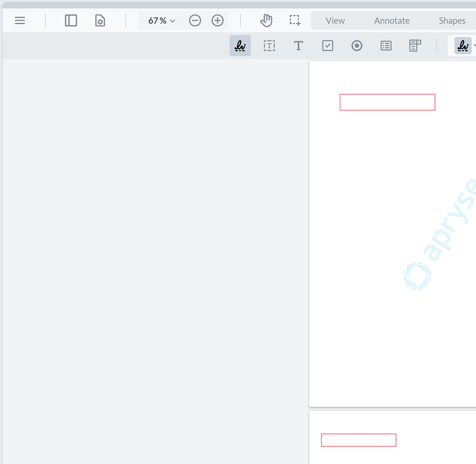Toggle the View Controls panel
This screenshot has height=464, width=476.
pyautogui.click(x=100, y=20)
